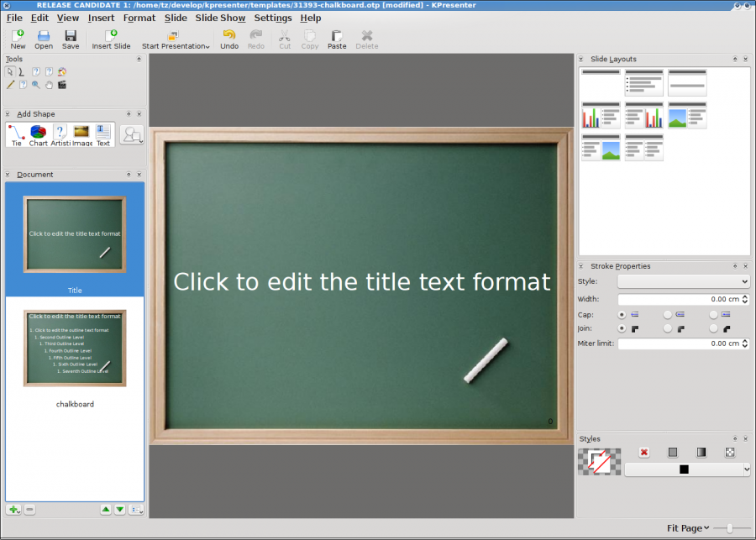Open the Slide Show menu
This screenshot has width=756, height=540.
click(x=220, y=18)
